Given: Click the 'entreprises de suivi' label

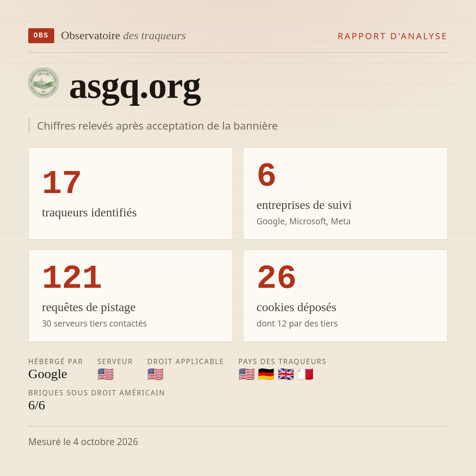Looking at the screenshot, I should coord(304,205).
